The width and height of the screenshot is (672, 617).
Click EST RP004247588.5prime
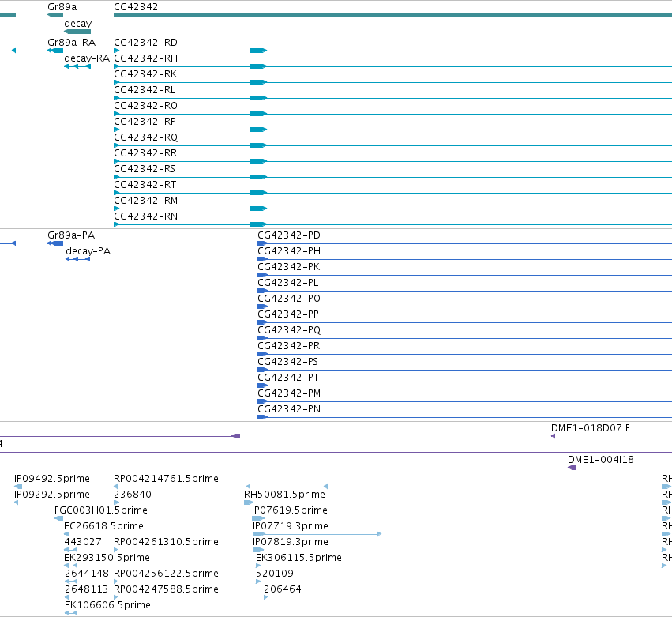pyautogui.click(x=167, y=589)
